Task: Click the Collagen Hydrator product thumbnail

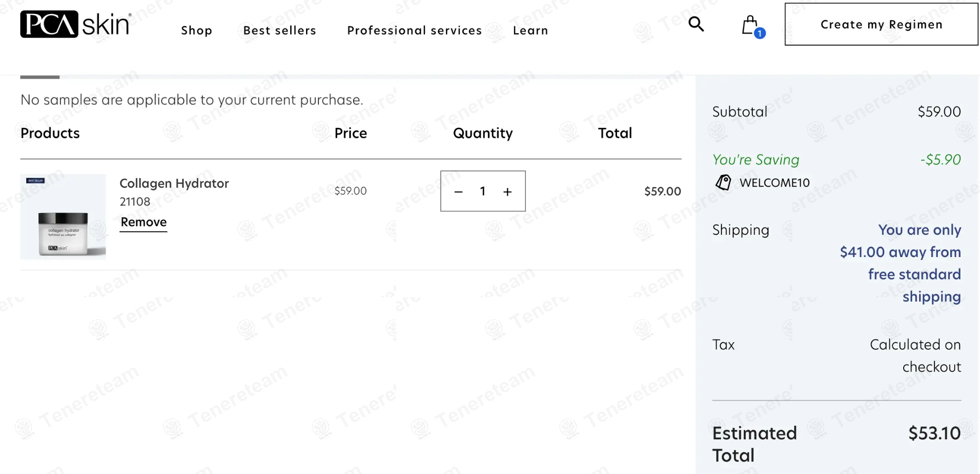Action: pyautogui.click(x=63, y=216)
